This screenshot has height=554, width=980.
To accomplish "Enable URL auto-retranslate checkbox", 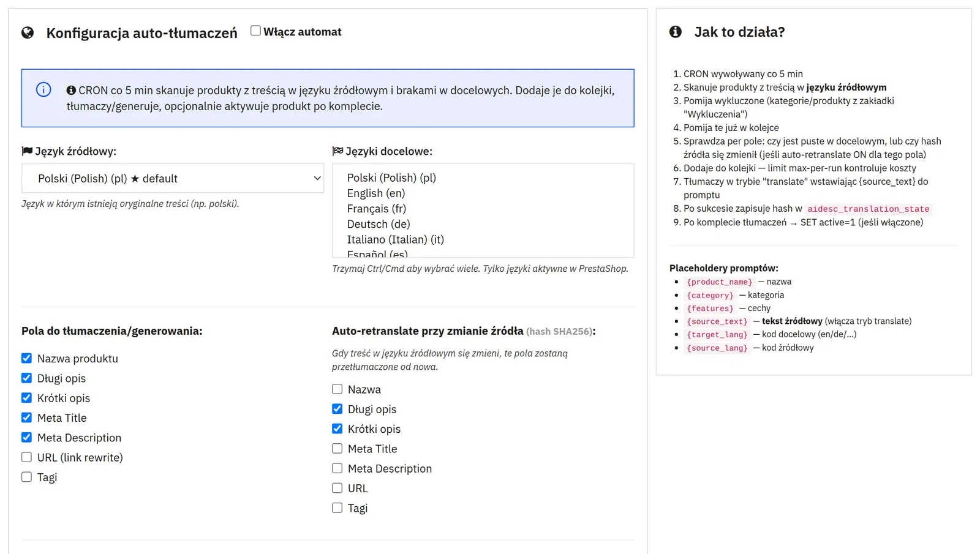I will (x=337, y=488).
